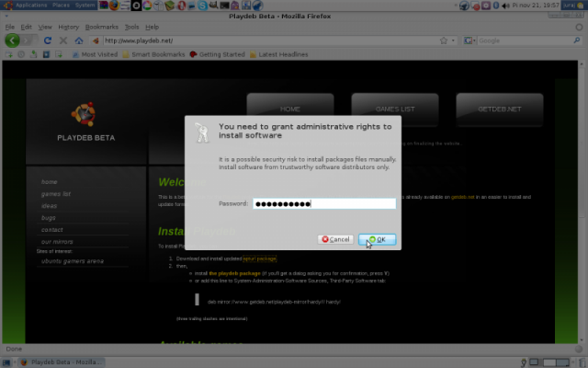588x368 pixels.
Task: Click the green Back arrow button
Action: pyautogui.click(x=12, y=40)
